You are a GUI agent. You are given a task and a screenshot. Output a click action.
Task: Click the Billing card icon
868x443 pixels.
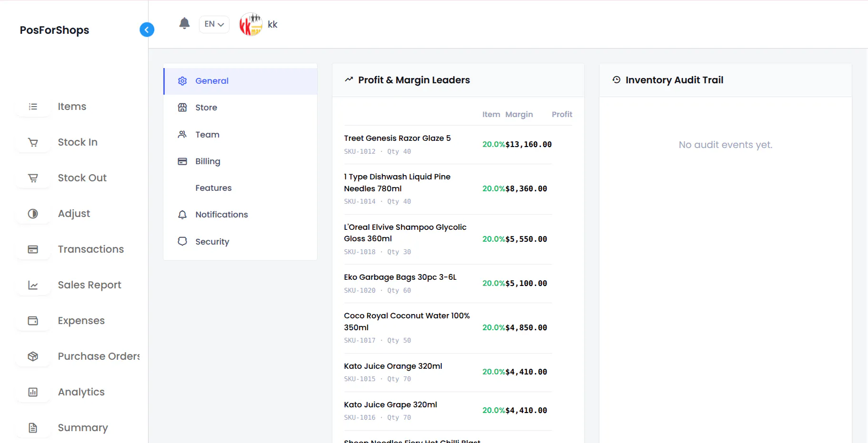182,161
